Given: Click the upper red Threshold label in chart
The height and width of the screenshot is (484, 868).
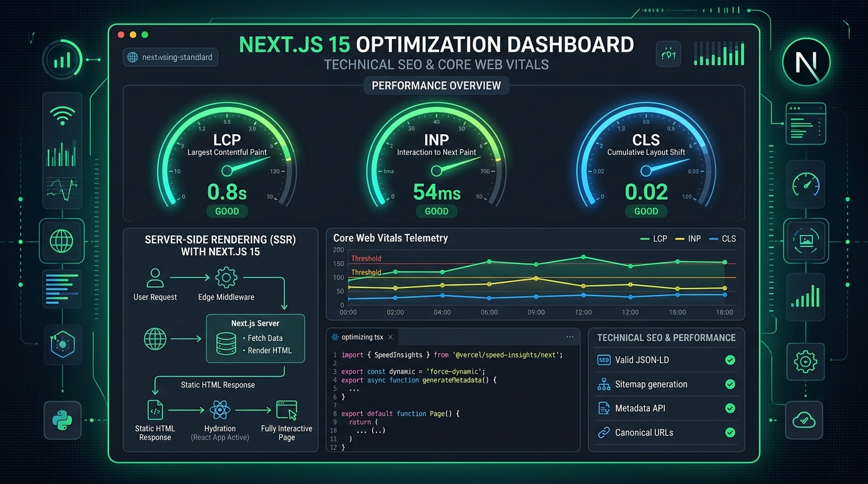Looking at the screenshot, I should pyautogui.click(x=366, y=258).
